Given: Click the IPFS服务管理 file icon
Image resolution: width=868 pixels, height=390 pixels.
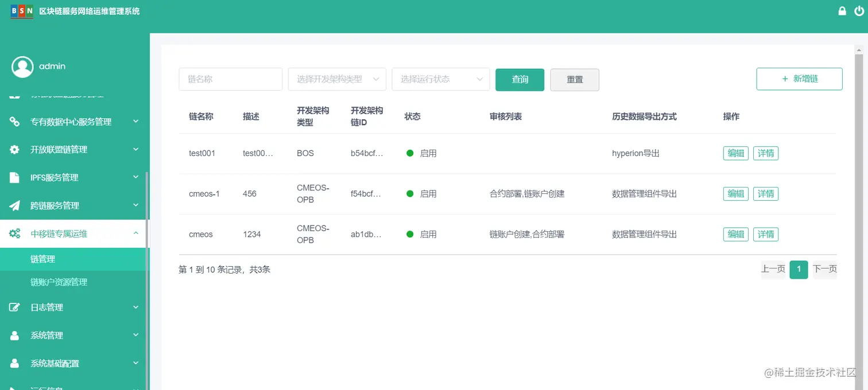Looking at the screenshot, I should [x=15, y=178].
